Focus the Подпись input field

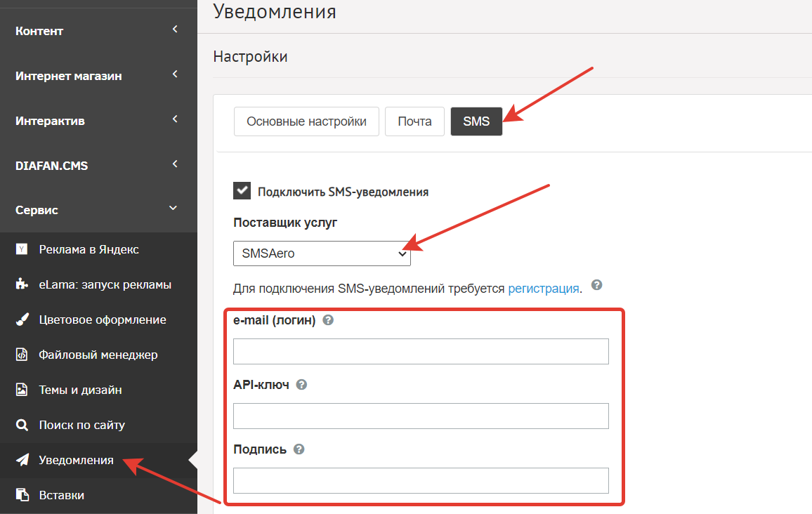421,480
